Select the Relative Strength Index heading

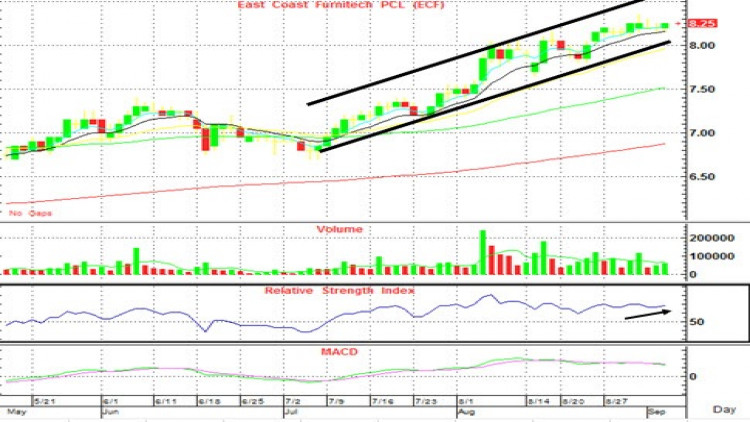[x=340, y=290]
